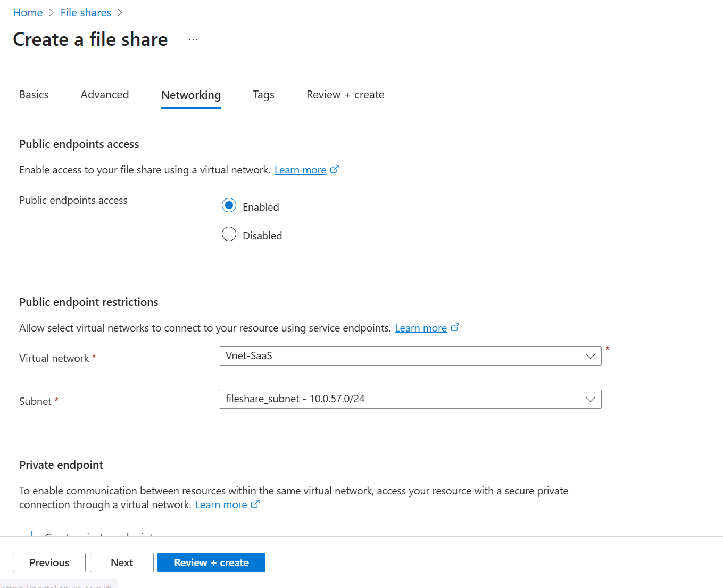
Task: Click the external link icon in the Private endpoint section
Action: click(x=256, y=503)
